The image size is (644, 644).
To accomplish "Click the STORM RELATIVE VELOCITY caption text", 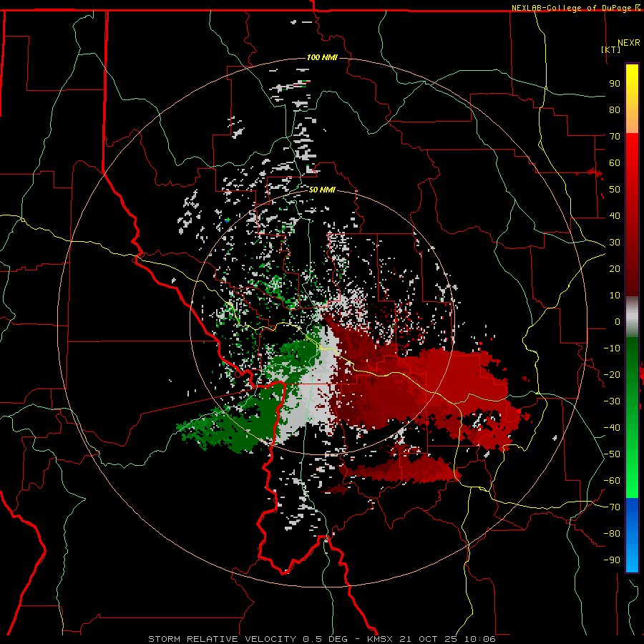I will 222,639.
